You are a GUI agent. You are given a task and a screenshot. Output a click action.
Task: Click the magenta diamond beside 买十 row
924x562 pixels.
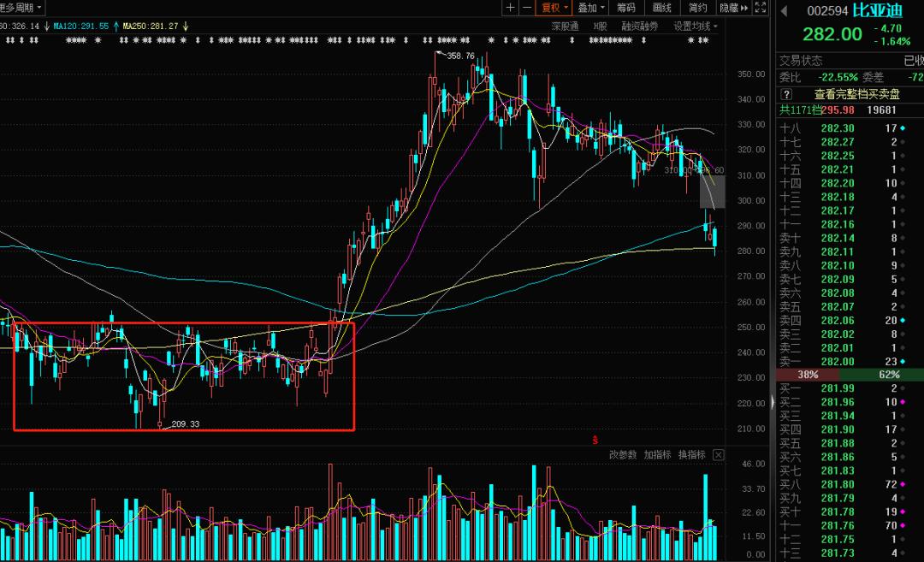point(903,512)
